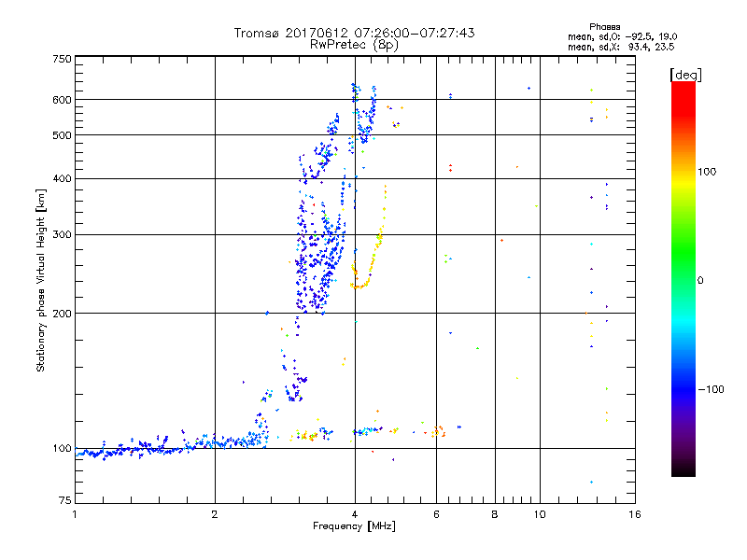
Task: Click the "4" frequency axis tick label
Action: click(355, 514)
